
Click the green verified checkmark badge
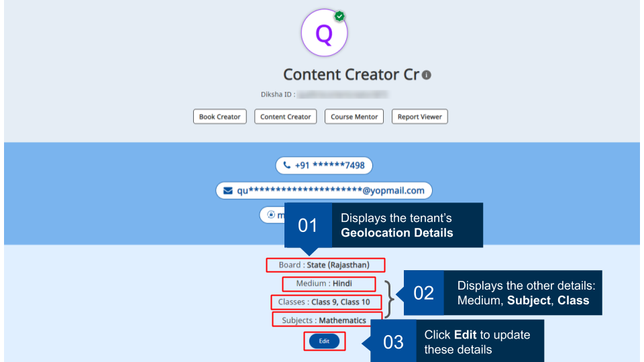[340, 16]
